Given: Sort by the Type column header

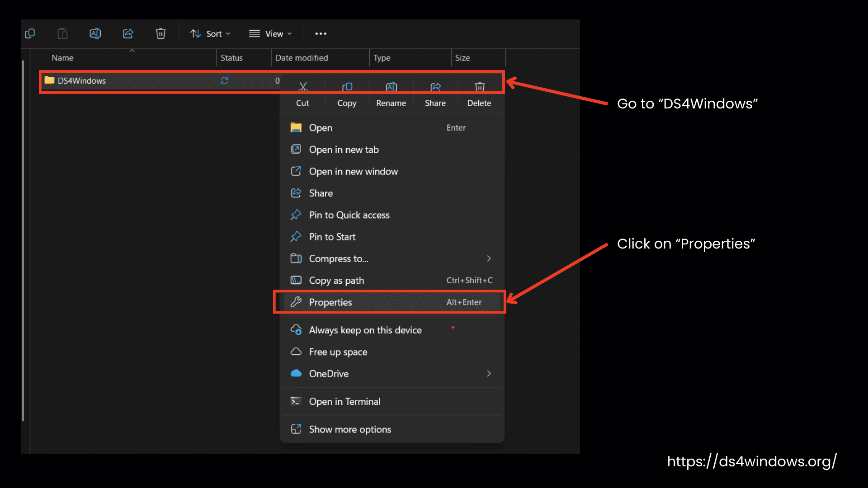Looking at the screenshot, I should coord(382,58).
